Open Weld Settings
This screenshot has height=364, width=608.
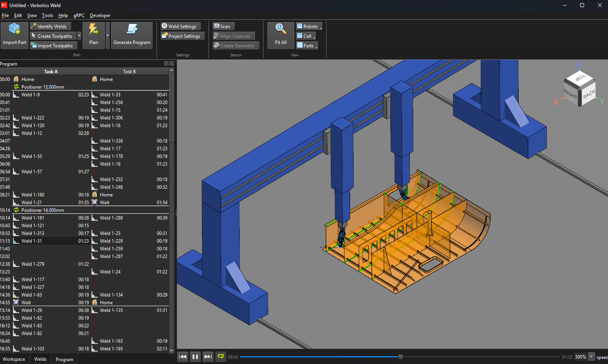click(x=181, y=26)
